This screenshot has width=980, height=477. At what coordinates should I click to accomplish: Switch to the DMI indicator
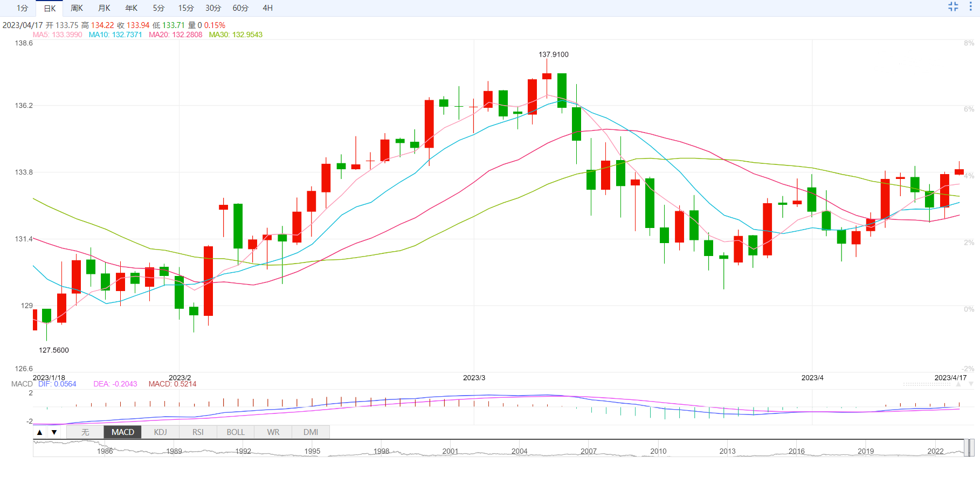(x=311, y=432)
